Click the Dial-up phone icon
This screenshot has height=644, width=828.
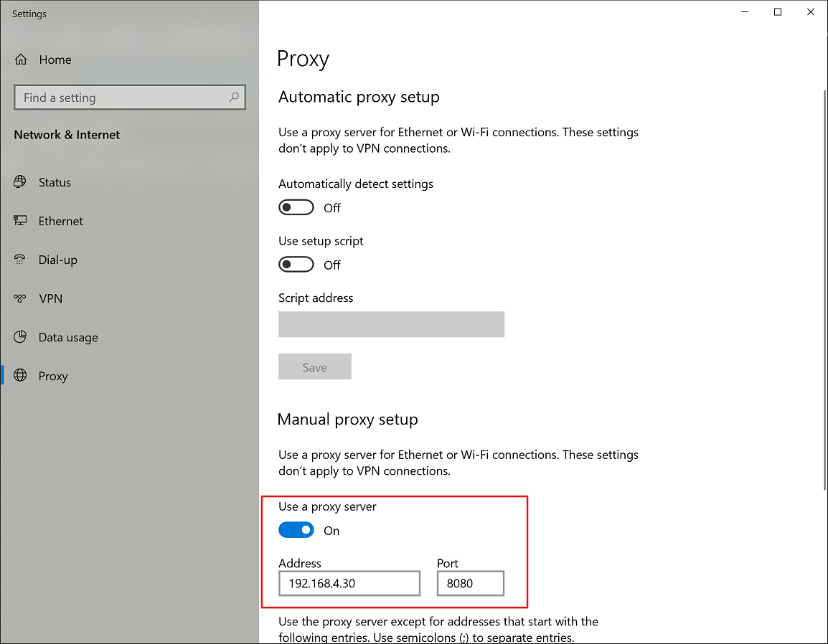point(20,259)
